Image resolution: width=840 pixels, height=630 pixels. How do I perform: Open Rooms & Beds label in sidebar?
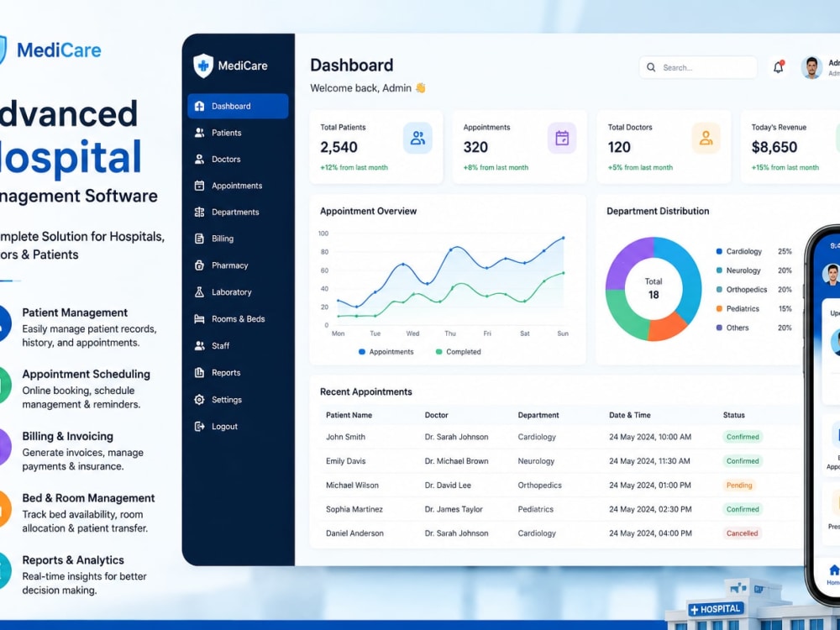239,319
